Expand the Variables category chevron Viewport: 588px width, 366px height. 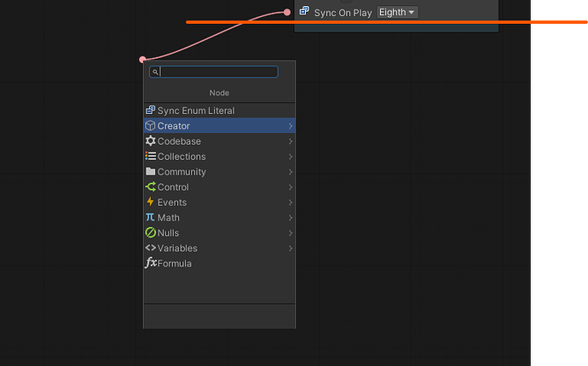pyautogui.click(x=291, y=249)
